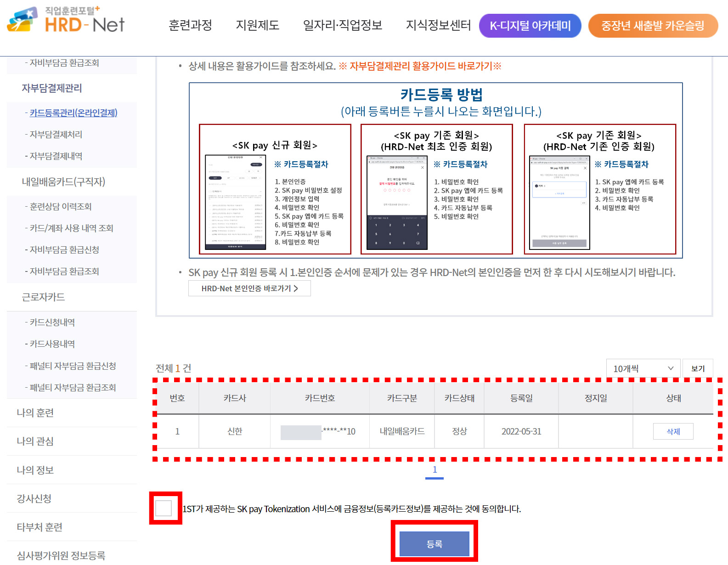Open 카드/계좌 사용 내역 조회 item

[x=71, y=228]
